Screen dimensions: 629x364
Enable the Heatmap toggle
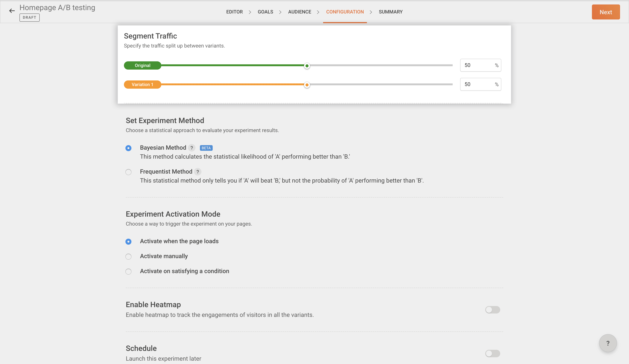tap(493, 310)
